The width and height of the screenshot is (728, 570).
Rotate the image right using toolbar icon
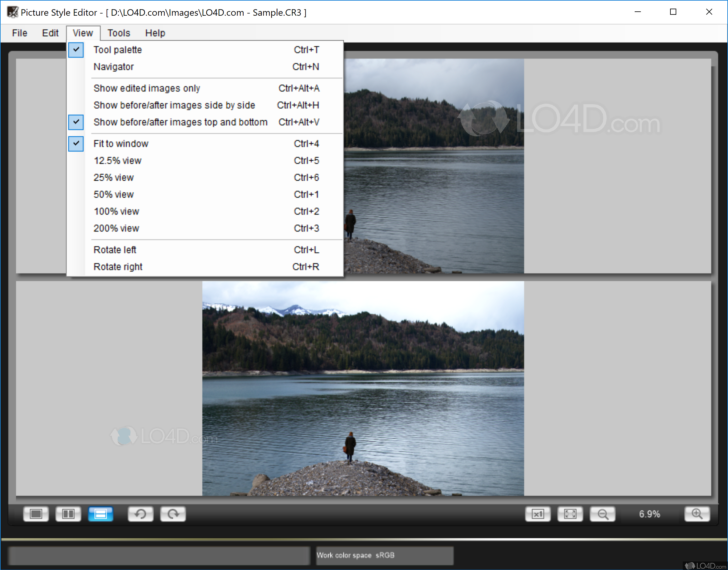click(x=173, y=514)
